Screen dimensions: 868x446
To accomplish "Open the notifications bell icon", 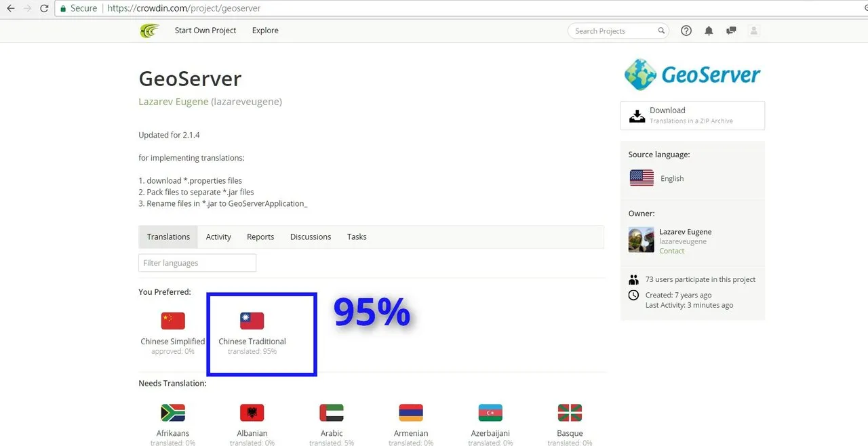I will [709, 31].
